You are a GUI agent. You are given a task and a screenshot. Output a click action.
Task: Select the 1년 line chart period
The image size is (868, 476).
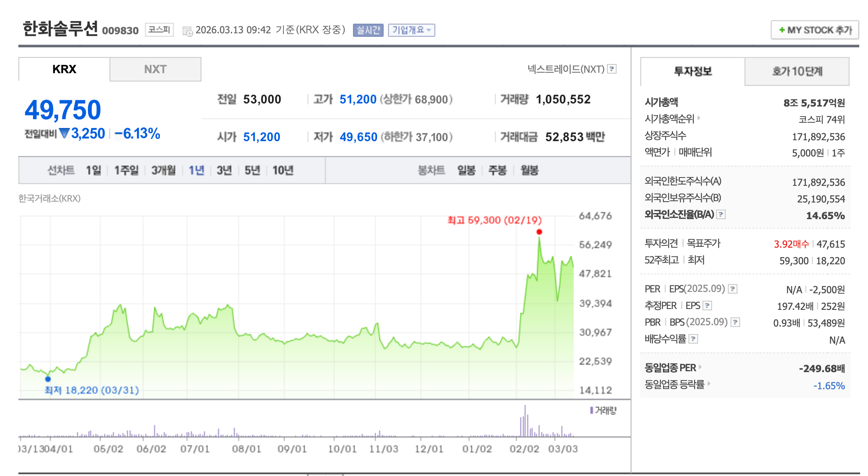(196, 170)
